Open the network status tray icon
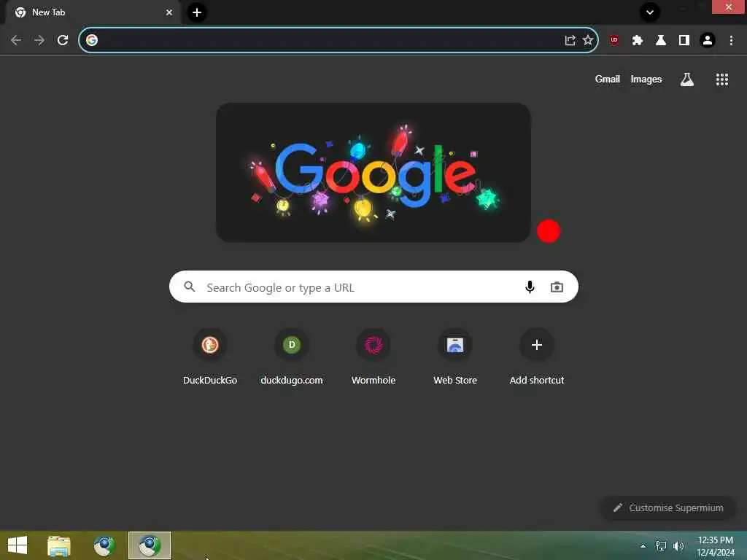Screen dimensions: 747x560 [x=660, y=546]
